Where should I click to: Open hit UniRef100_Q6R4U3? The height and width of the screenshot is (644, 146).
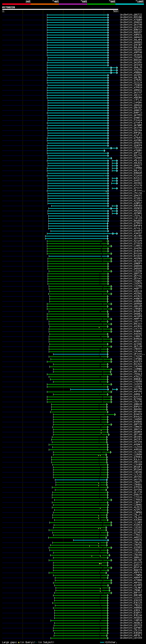(x=131, y=37)
